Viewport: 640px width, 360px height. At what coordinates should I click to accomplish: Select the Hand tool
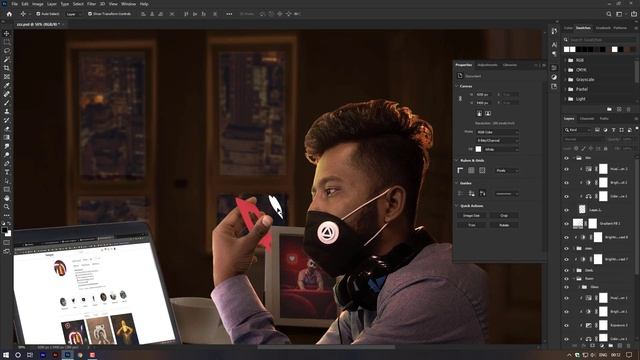(7, 198)
